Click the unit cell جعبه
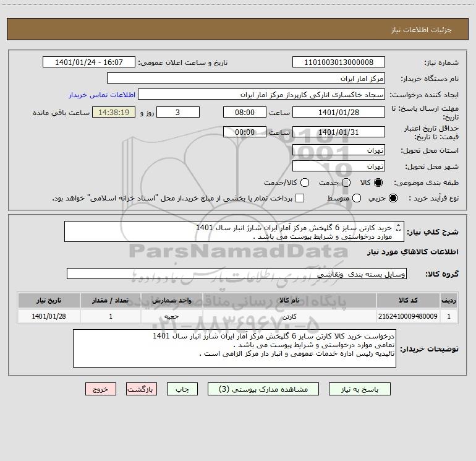 pos(171,316)
